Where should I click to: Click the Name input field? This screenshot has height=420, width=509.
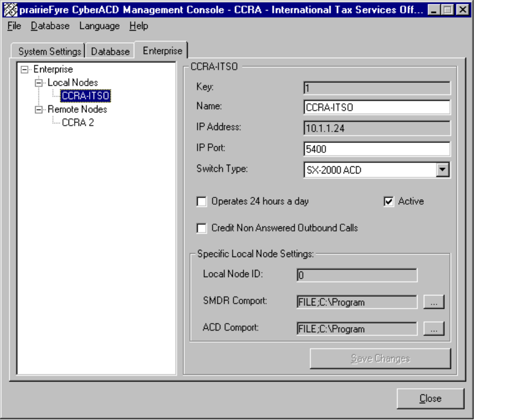tap(377, 107)
